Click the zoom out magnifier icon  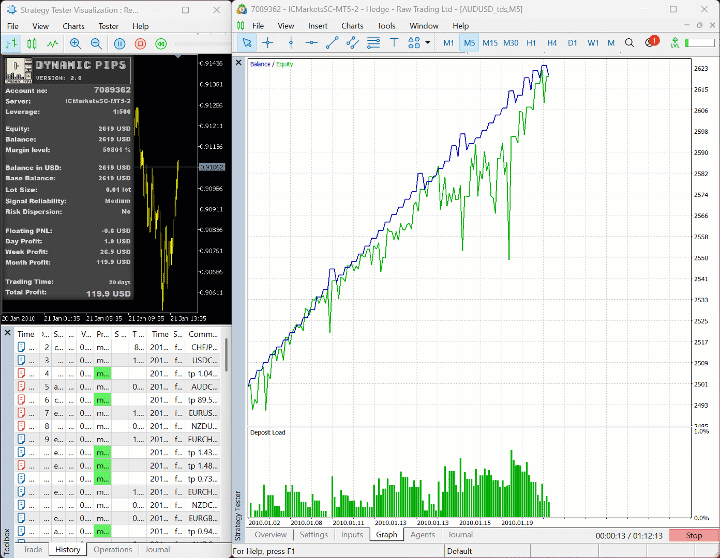(x=96, y=43)
